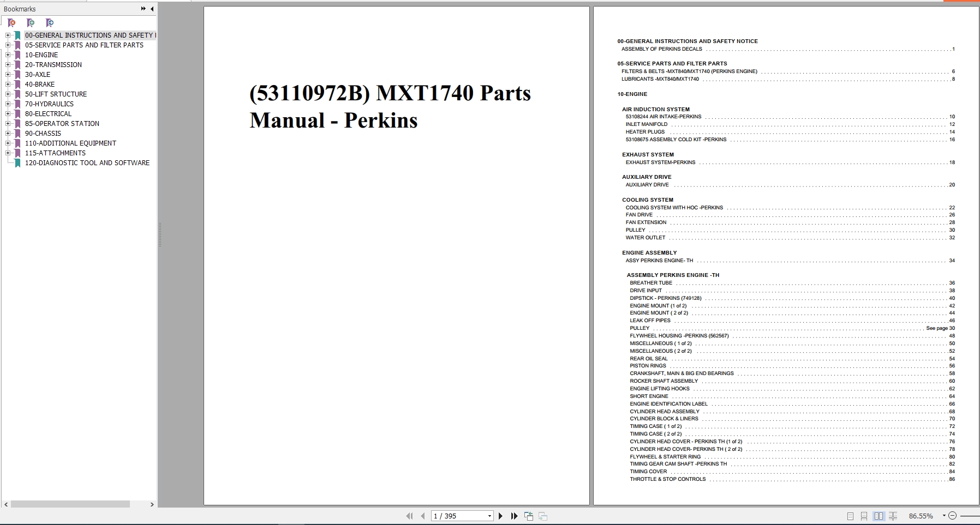Expand the 90-CHASSIS bookmark
This screenshot has height=525, width=980.
point(8,134)
